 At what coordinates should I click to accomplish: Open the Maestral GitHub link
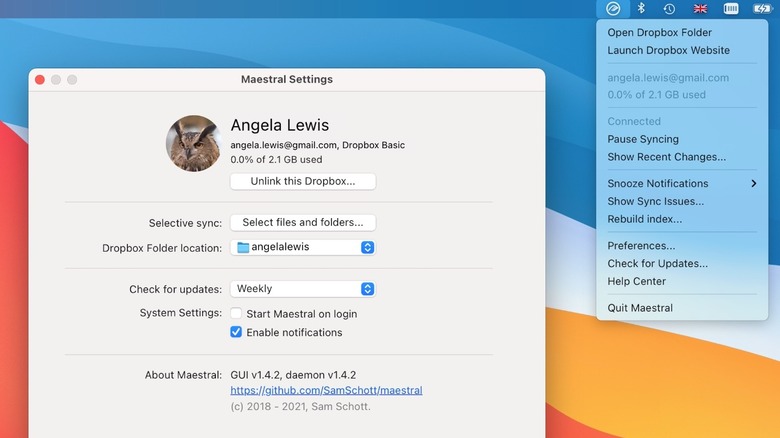tap(326, 390)
